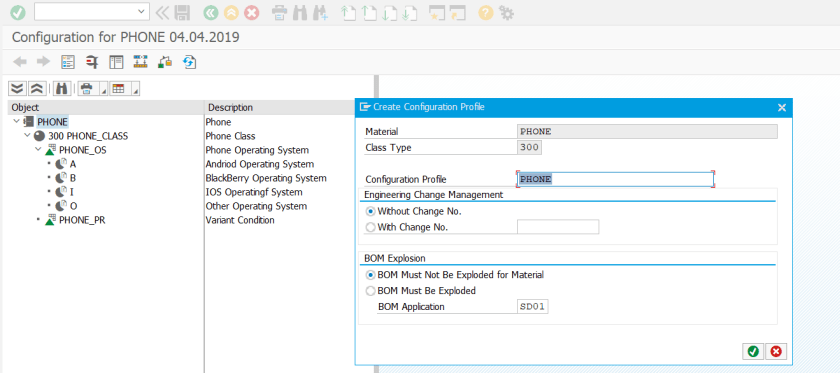The image size is (840, 373).
Task: Click the green and orange lock icon
Action: point(164,62)
